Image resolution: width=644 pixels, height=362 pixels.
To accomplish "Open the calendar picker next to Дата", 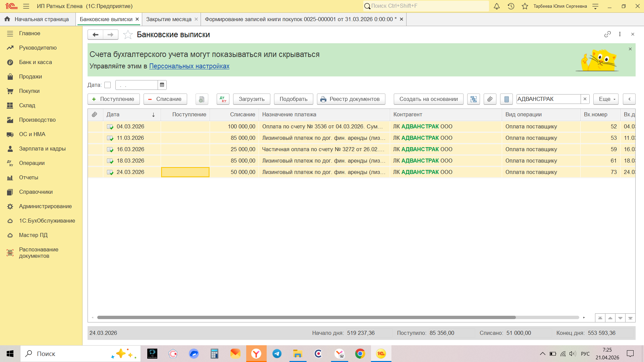I will [162, 85].
